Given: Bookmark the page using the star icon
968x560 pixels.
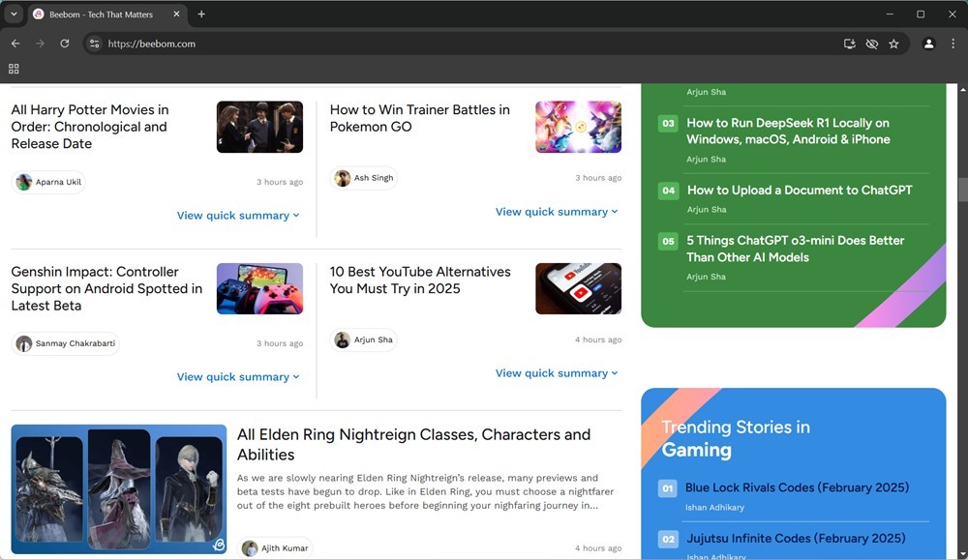Looking at the screenshot, I should 894,44.
